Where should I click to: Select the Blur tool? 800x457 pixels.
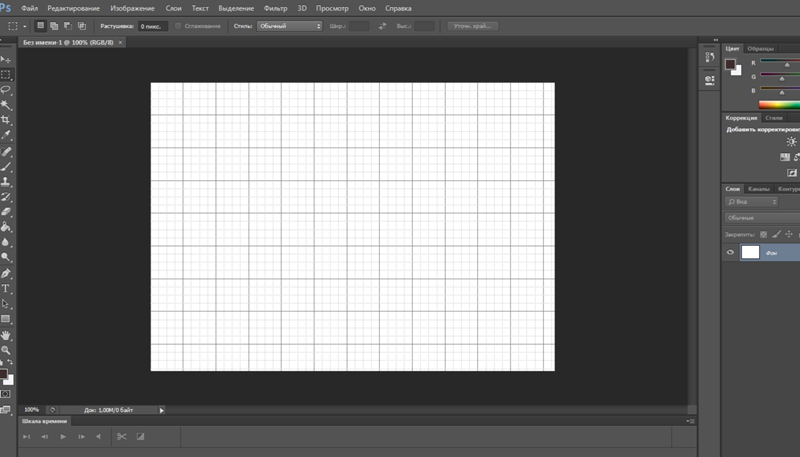pos(6,242)
